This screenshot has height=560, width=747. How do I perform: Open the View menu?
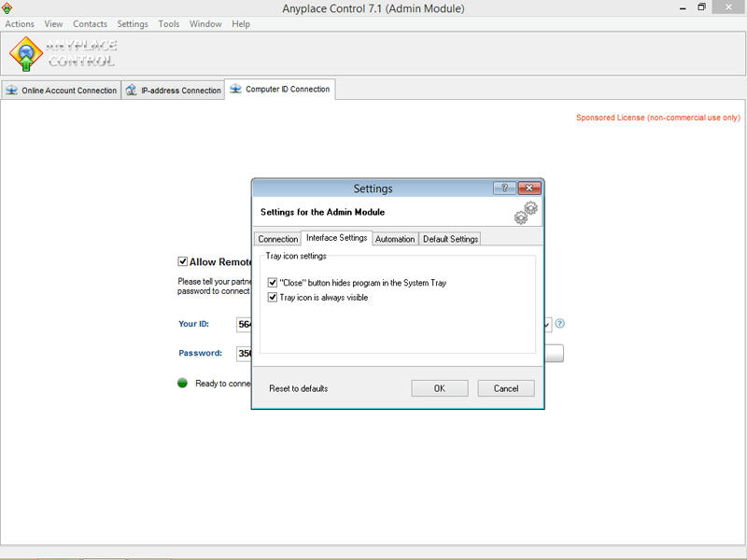(53, 24)
